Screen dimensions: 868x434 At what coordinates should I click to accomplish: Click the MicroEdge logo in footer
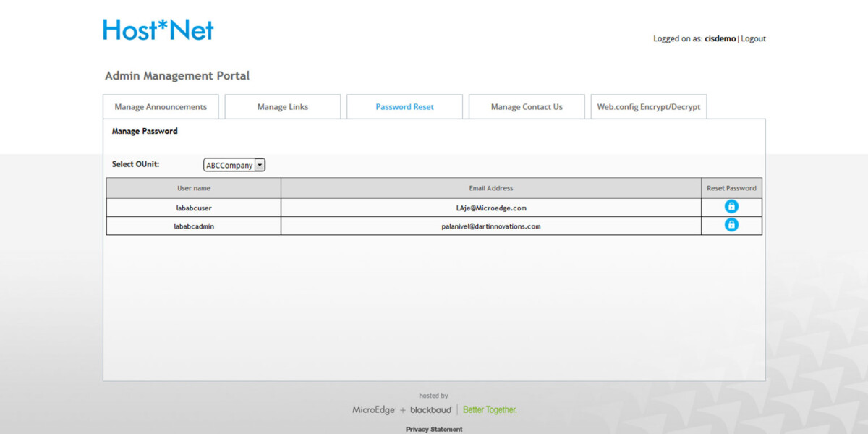[373, 410]
